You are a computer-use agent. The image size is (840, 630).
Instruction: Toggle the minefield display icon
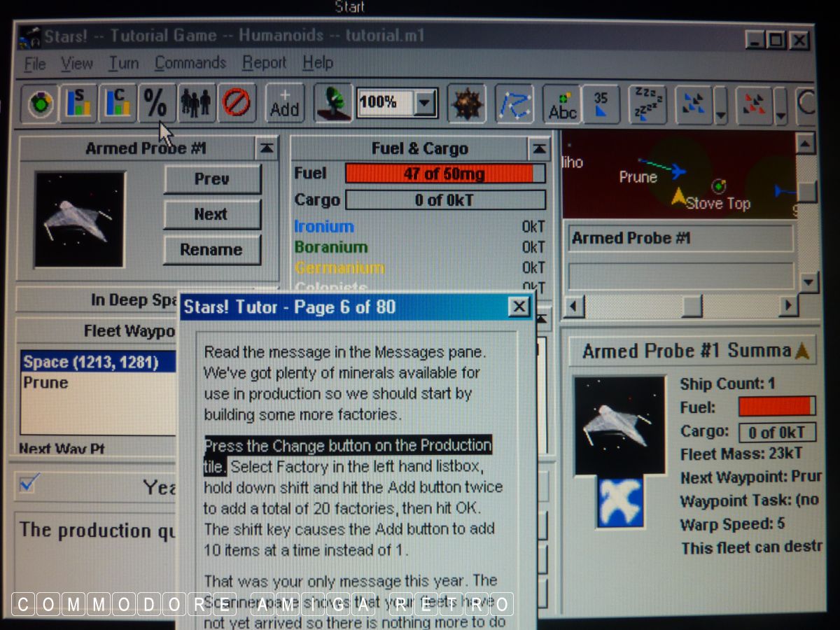[x=465, y=104]
